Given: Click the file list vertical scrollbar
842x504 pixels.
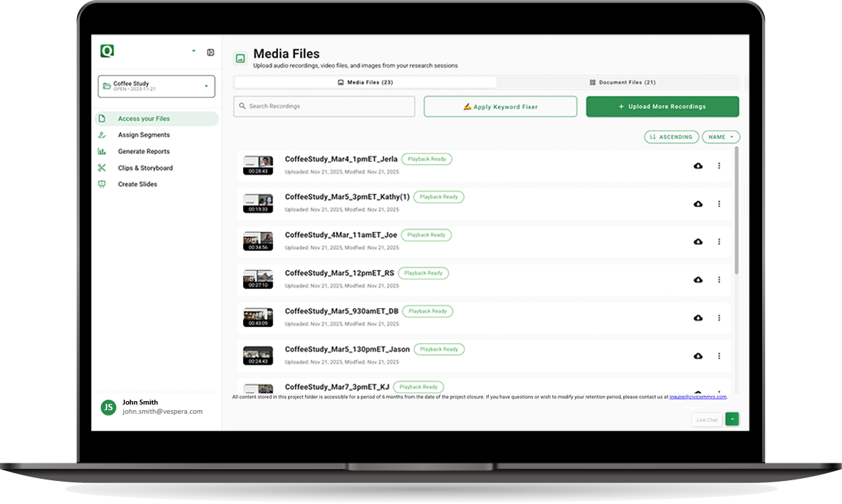Looking at the screenshot, I should (x=736, y=210).
